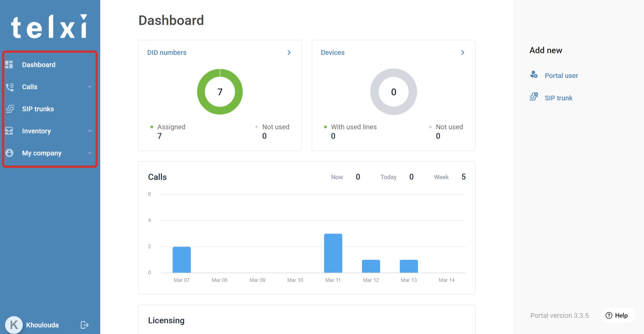
Task: Expand the My company menu chevron
Action: [x=90, y=153]
